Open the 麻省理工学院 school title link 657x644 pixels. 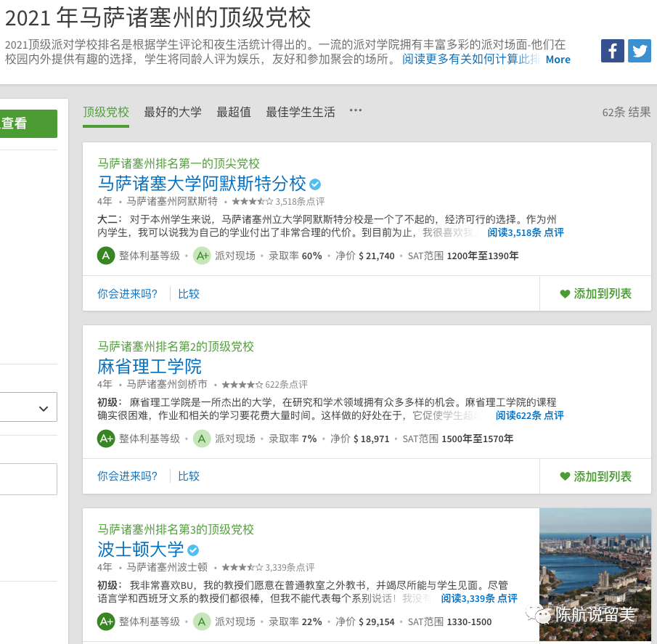pos(150,366)
